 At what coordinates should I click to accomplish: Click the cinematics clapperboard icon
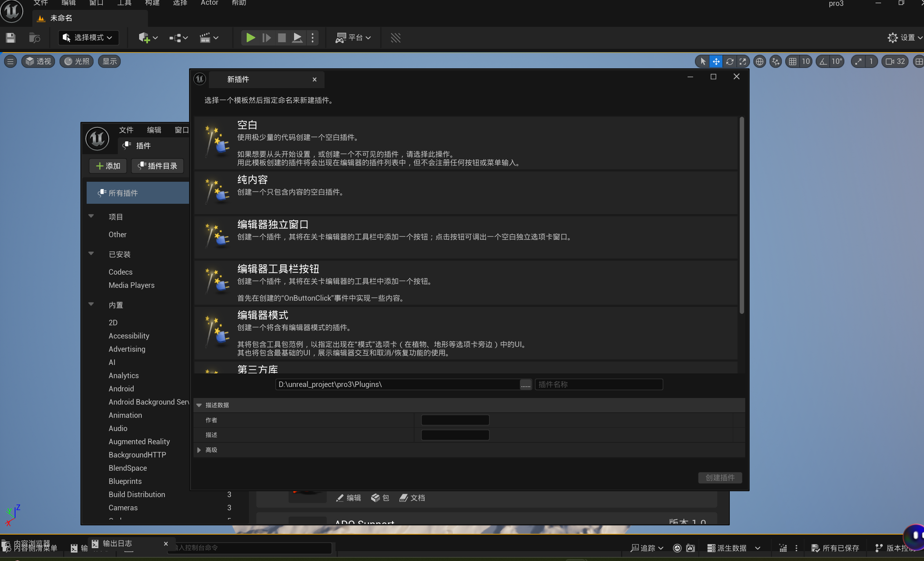coord(205,37)
